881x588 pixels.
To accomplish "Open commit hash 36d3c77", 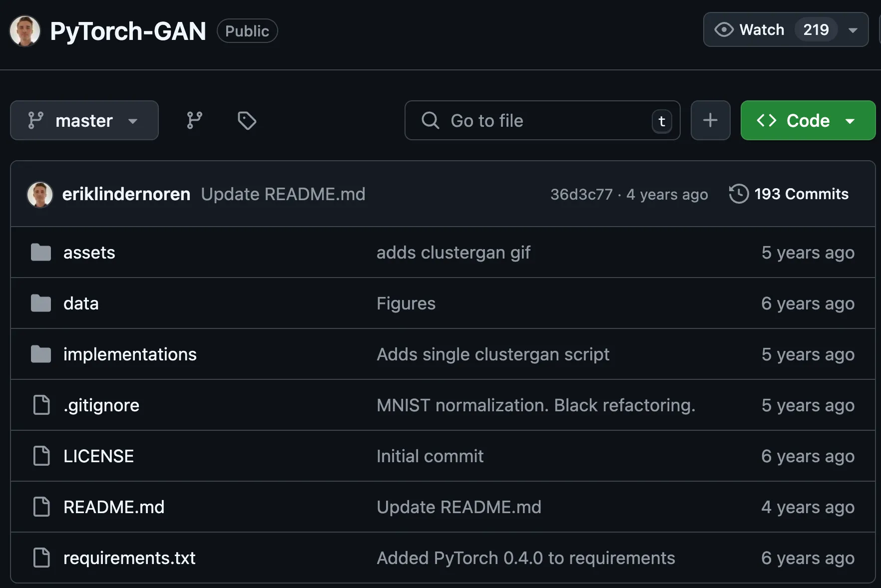I will tap(581, 194).
